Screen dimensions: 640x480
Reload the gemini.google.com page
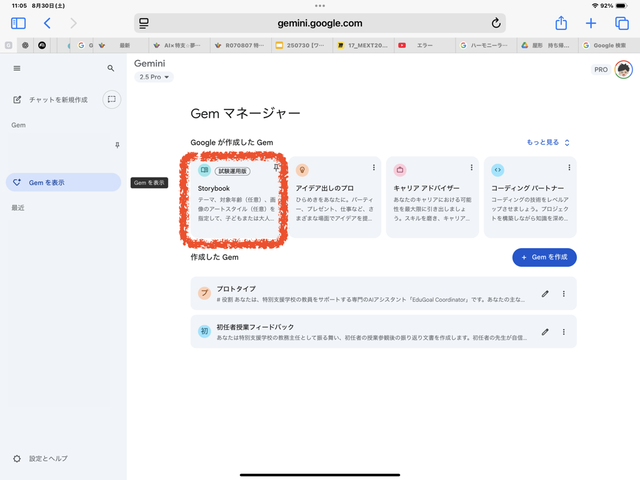click(x=496, y=23)
